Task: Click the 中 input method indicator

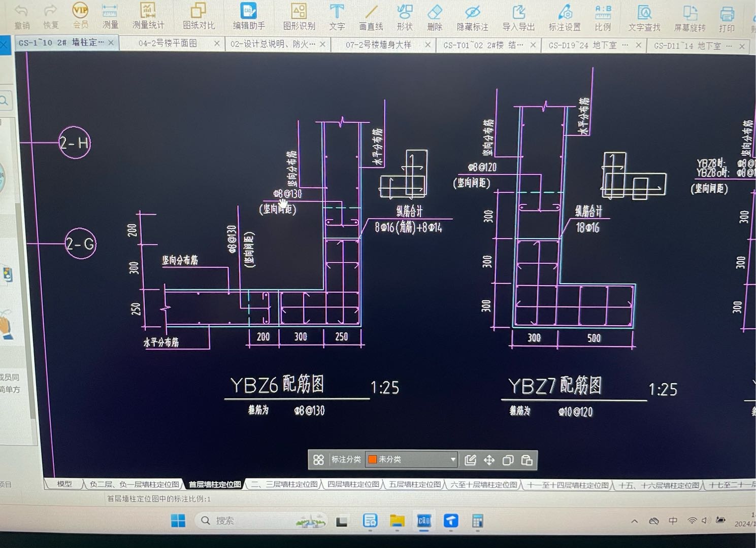Action: pos(673,521)
